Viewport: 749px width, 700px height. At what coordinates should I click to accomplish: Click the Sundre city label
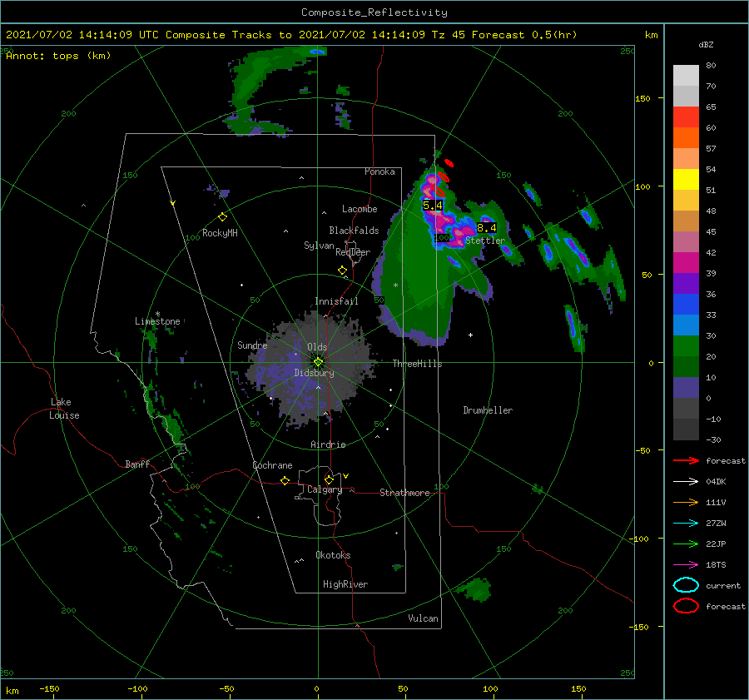(x=252, y=345)
